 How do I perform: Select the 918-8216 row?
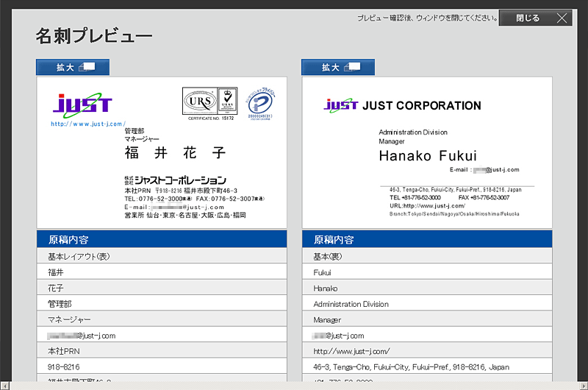[162, 366]
